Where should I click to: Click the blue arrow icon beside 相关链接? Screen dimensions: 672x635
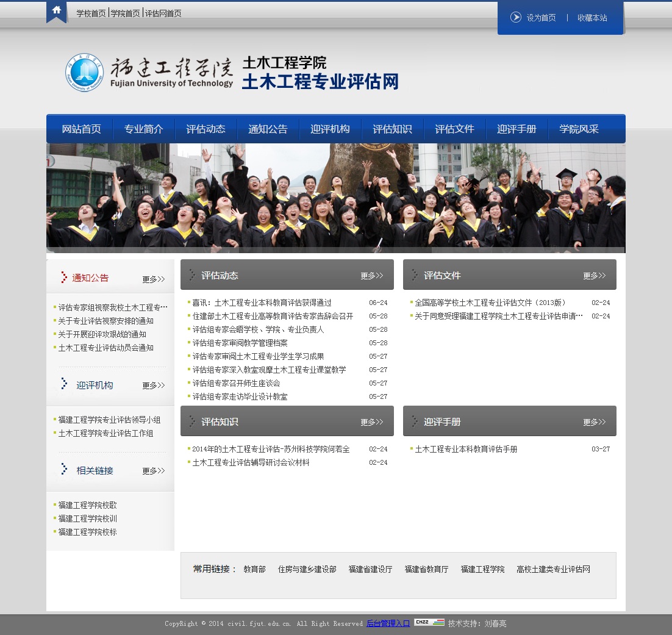coord(64,469)
